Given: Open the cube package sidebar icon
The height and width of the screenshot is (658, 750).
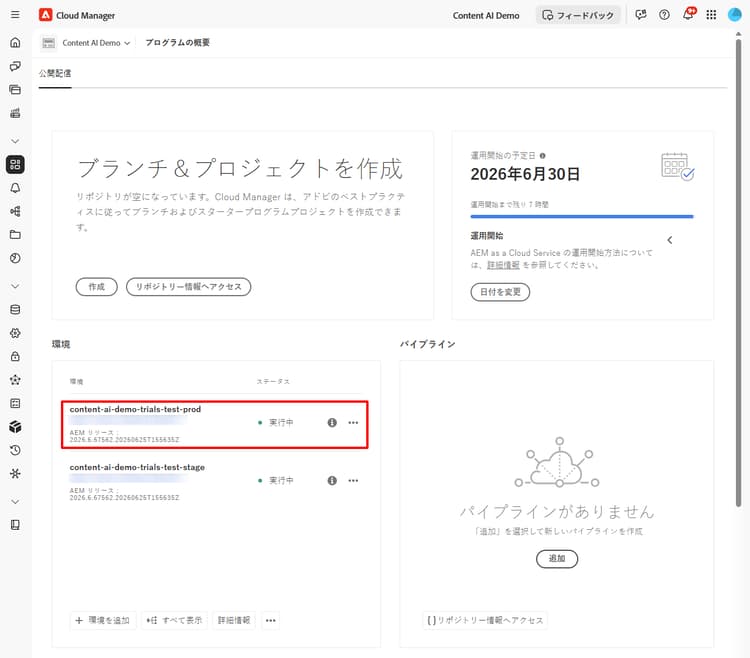Looking at the screenshot, I should (x=15, y=427).
